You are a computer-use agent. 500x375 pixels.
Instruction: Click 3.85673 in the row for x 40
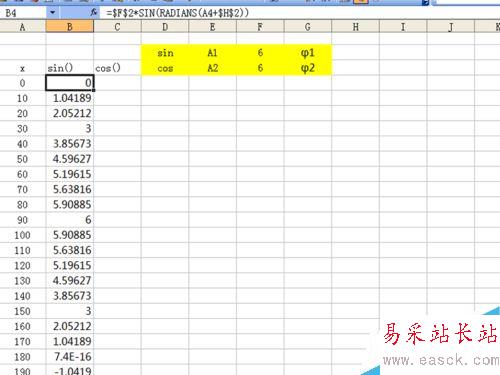coord(70,144)
